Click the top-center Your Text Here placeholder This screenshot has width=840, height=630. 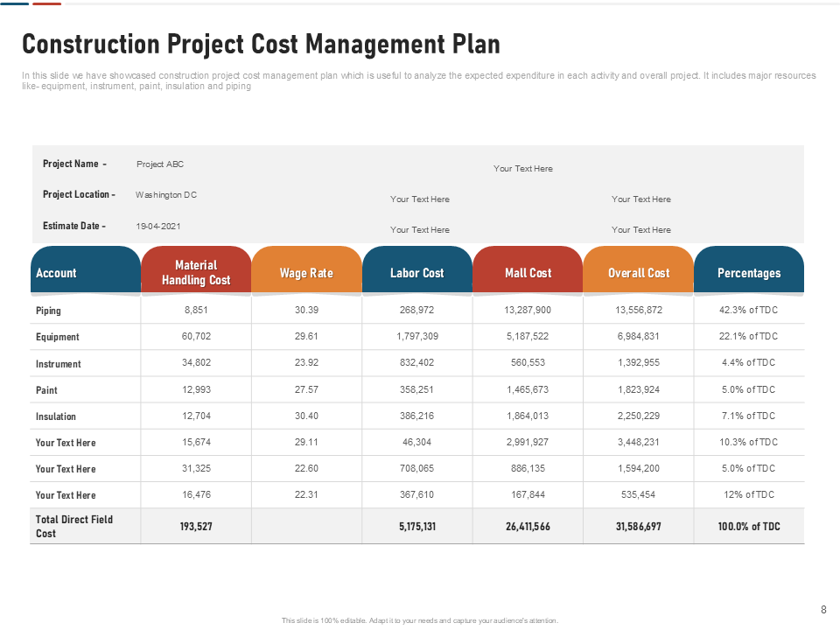point(523,168)
